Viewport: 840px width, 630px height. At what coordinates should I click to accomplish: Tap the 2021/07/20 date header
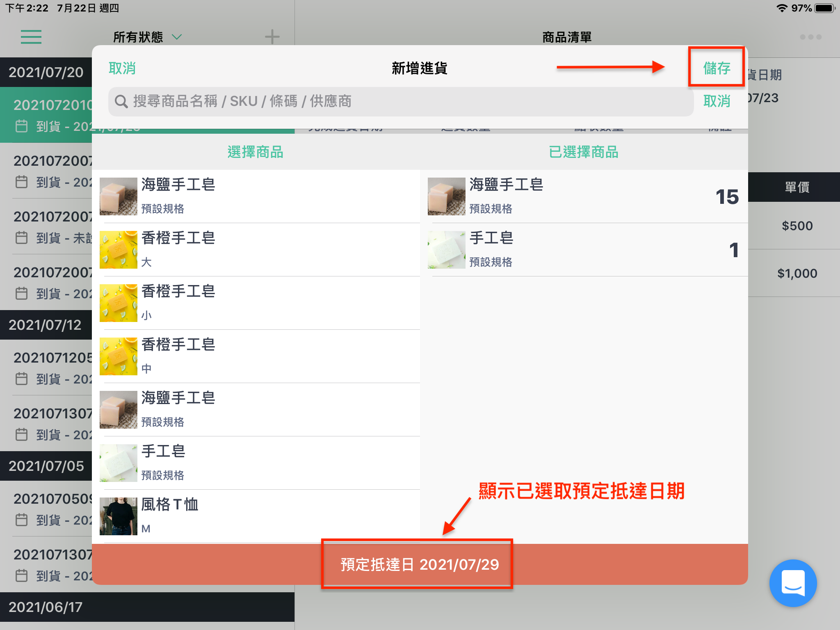[x=46, y=72]
